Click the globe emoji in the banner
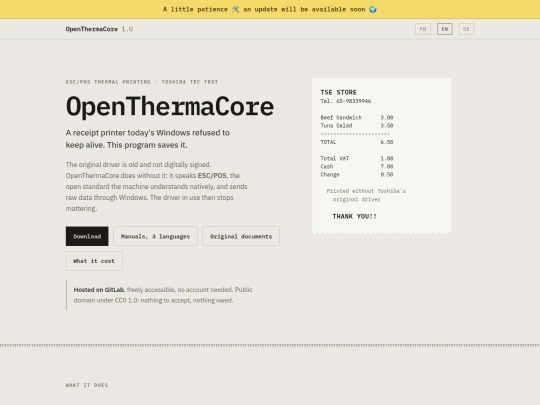Viewport: 540px width, 405px height. pos(373,9)
